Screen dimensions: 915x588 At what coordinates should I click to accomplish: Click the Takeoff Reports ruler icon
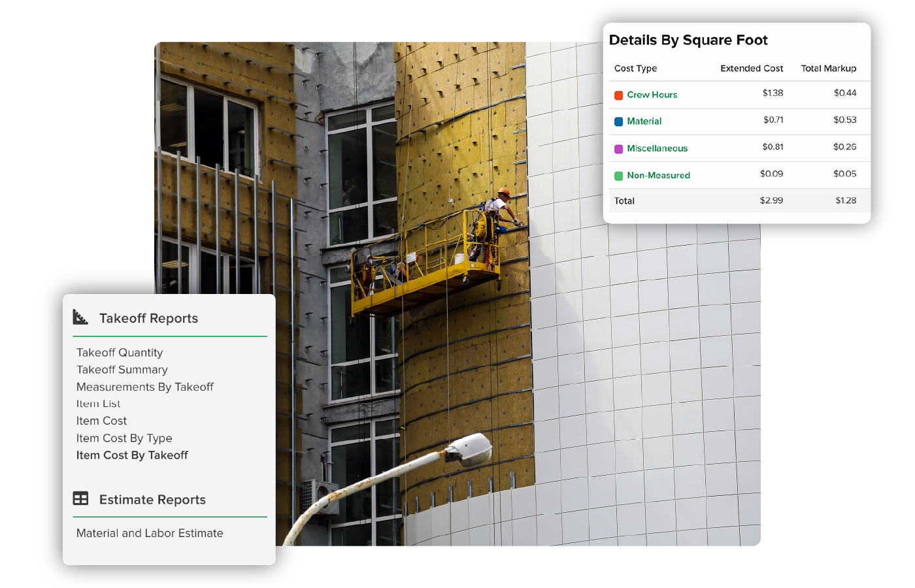[x=80, y=318]
